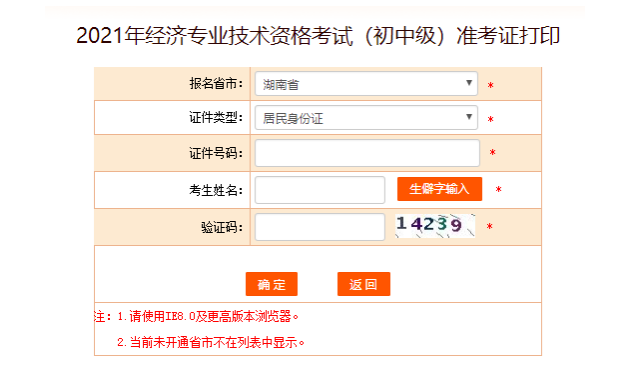Focus the 证件号码 text field
Viewport: 632px width, 376px height.
click(367, 153)
